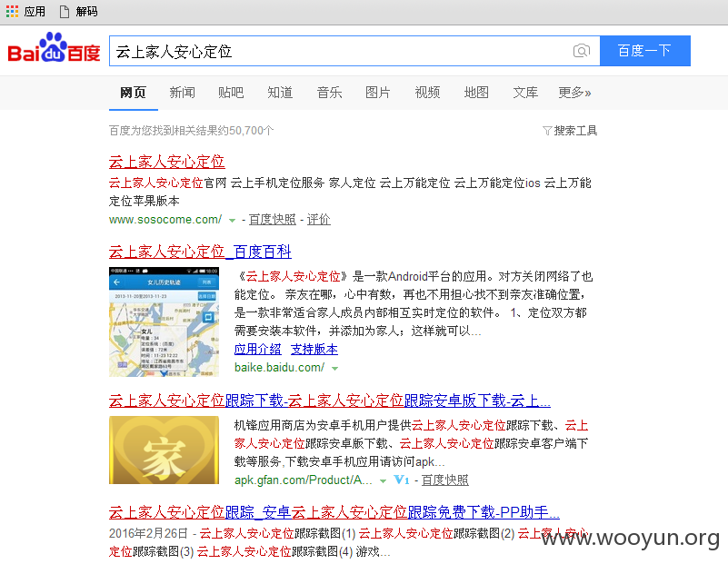Switch to the 图片 tab
728x564 pixels.
(x=378, y=93)
